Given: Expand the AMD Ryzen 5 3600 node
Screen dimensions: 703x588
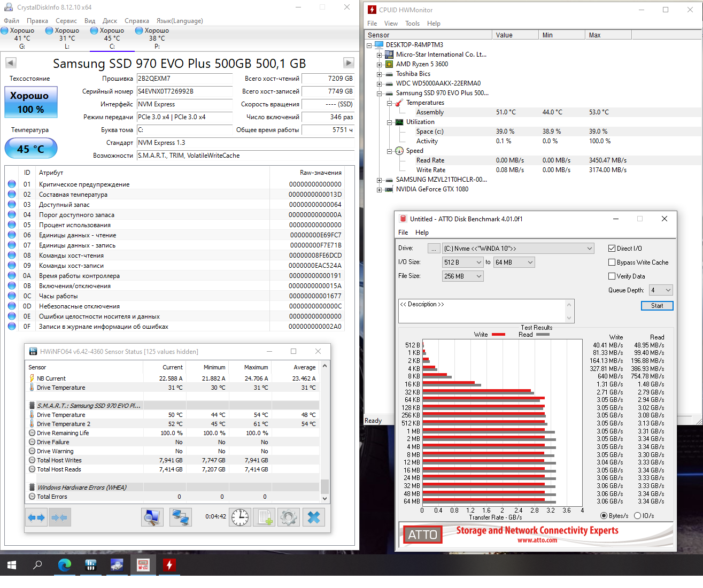Looking at the screenshot, I should pos(379,65).
